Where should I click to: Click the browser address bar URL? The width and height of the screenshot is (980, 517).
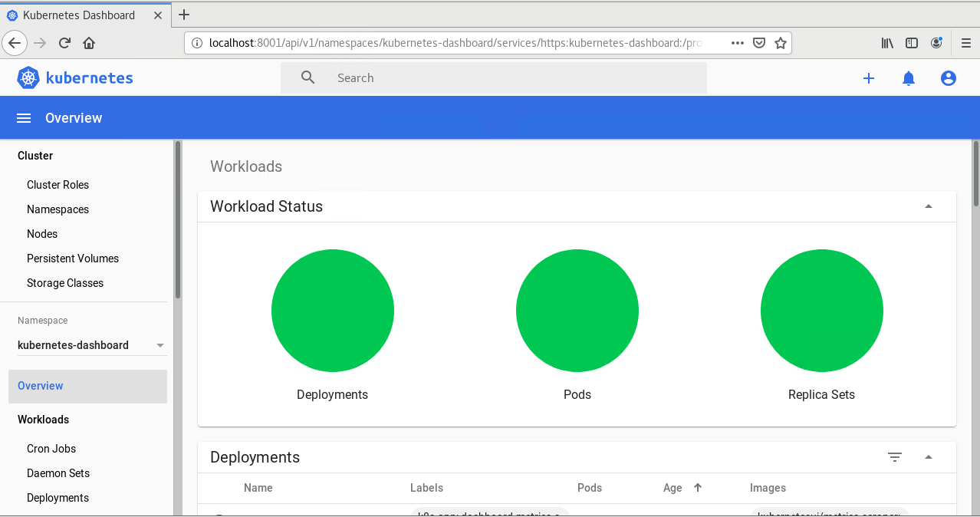(x=455, y=43)
